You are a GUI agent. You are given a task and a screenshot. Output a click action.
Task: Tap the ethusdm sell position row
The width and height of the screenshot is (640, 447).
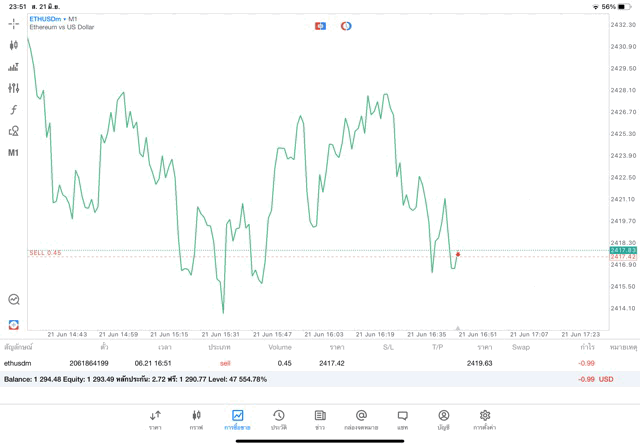pyautogui.click(x=300, y=363)
